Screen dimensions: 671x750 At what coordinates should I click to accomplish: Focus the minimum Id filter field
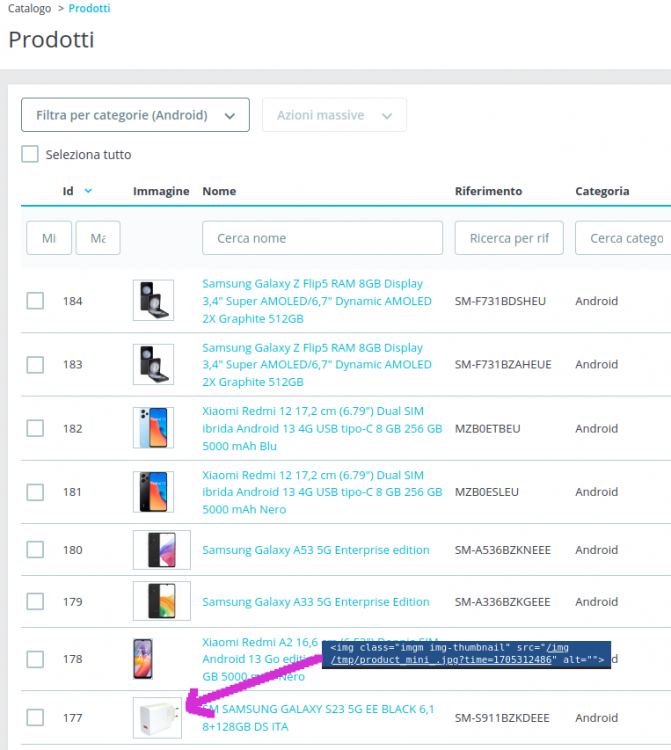[49, 238]
